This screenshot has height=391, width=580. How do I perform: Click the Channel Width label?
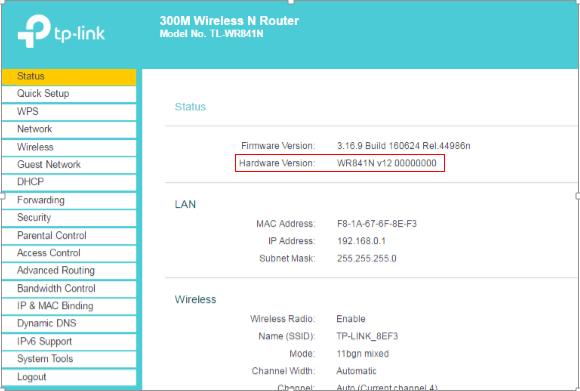pyautogui.click(x=283, y=371)
